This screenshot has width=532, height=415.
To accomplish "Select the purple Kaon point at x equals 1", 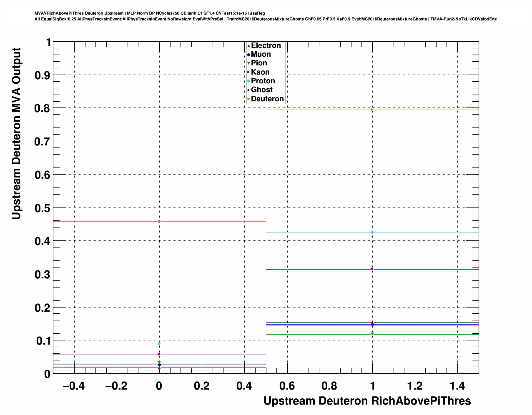I will click(x=372, y=269).
